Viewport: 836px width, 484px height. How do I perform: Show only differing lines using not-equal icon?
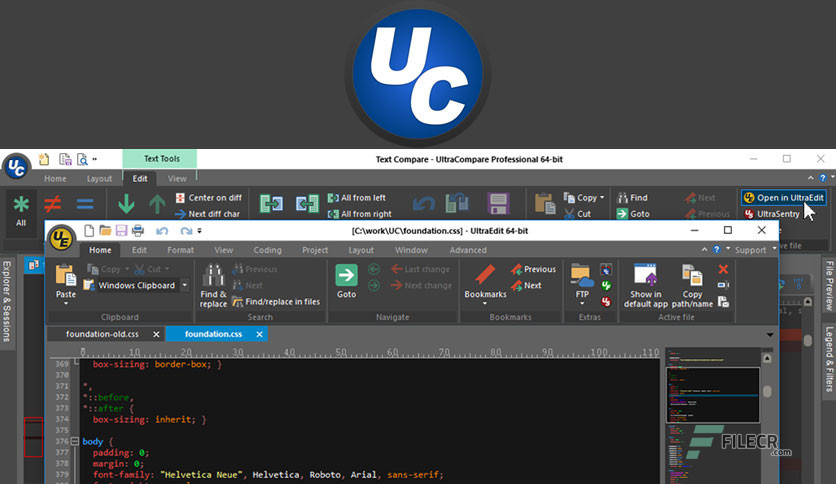click(x=52, y=204)
